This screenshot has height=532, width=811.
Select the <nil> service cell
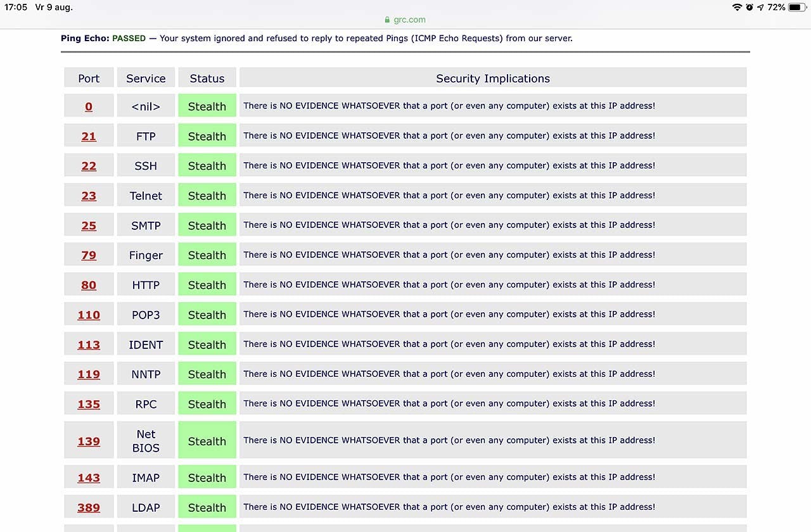146,106
